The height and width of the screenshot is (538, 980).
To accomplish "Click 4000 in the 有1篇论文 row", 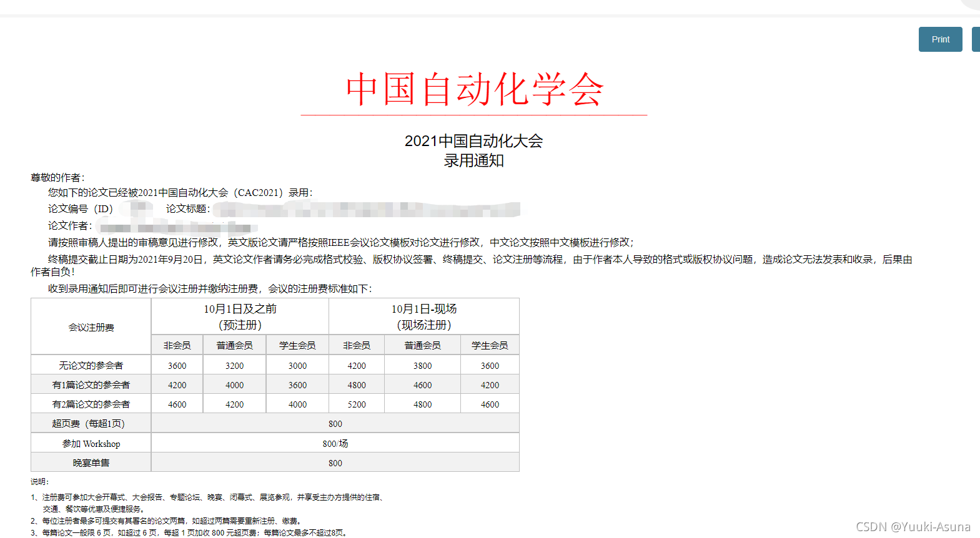I will (x=235, y=384).
